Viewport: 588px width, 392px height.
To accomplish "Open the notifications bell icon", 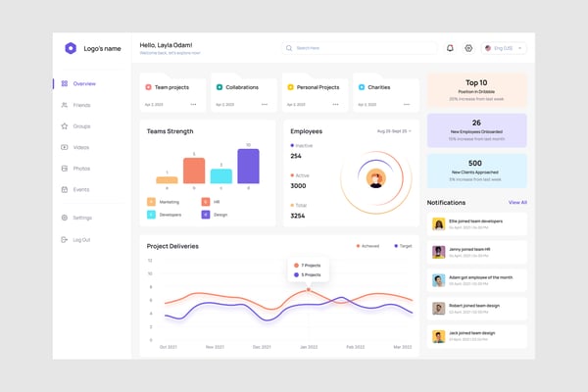I will 450,48.
